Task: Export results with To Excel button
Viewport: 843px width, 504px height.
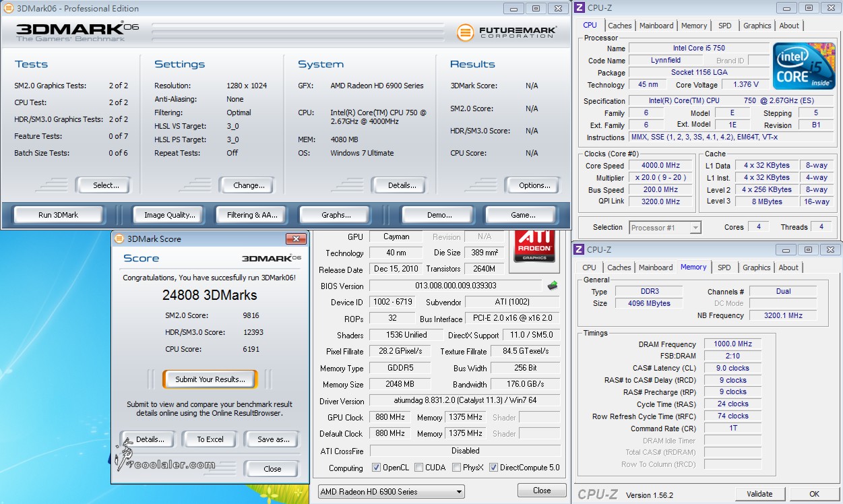Action: click(x=210, y=439)
